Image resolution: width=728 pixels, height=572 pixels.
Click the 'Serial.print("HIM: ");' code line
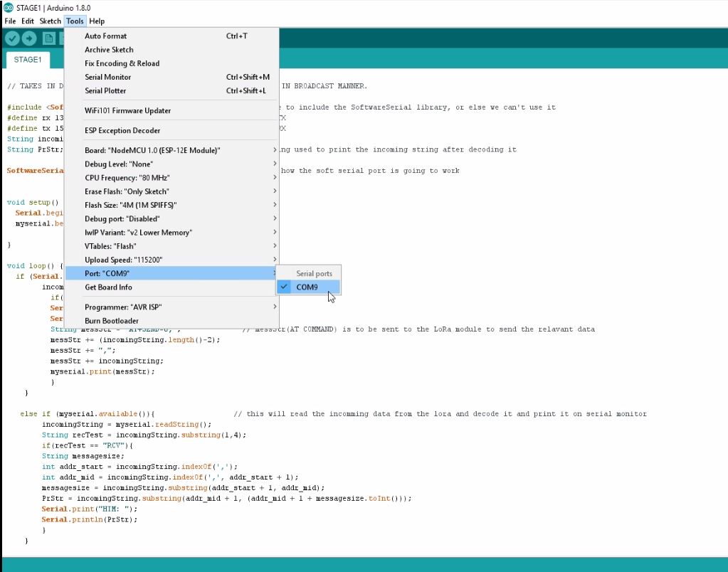pyautogui.click(x=90, y=509)
